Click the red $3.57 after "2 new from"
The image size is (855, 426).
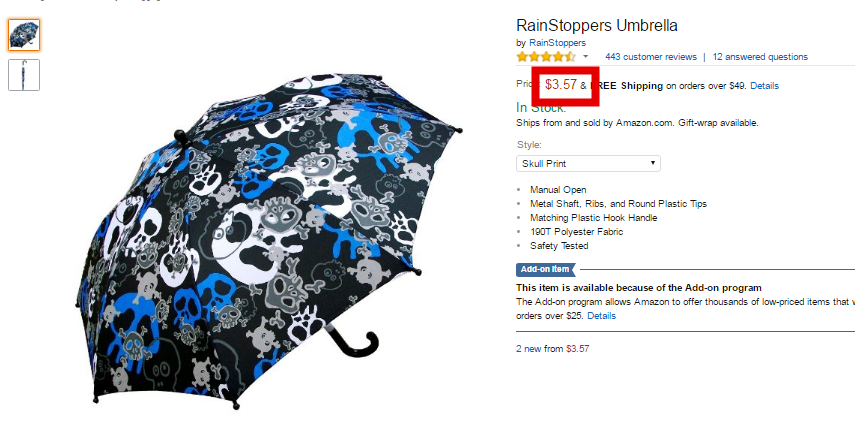(578, 349)
